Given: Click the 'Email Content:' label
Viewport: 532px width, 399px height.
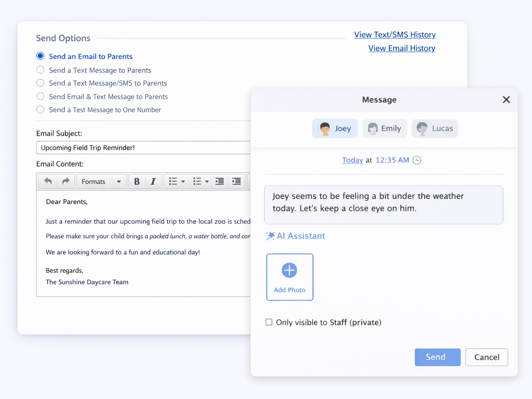Looking at the screenshot, I should pyautogui.click(x=60, y=164).
